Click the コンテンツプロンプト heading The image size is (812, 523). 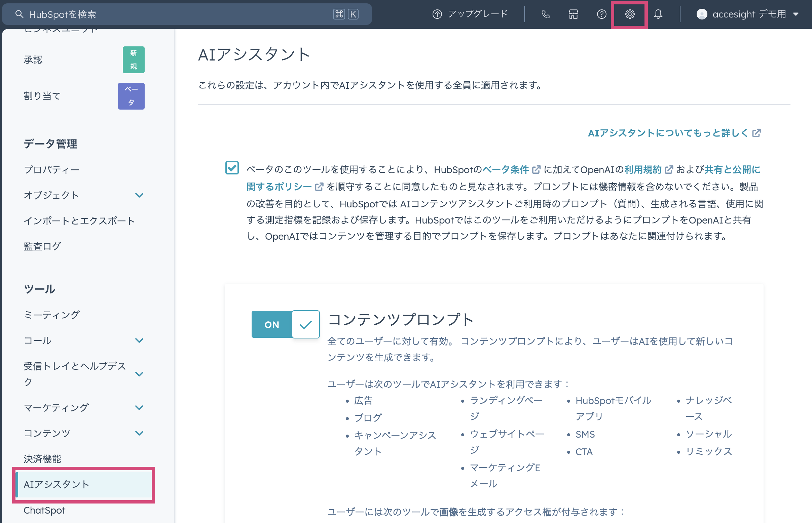(401, 320)
